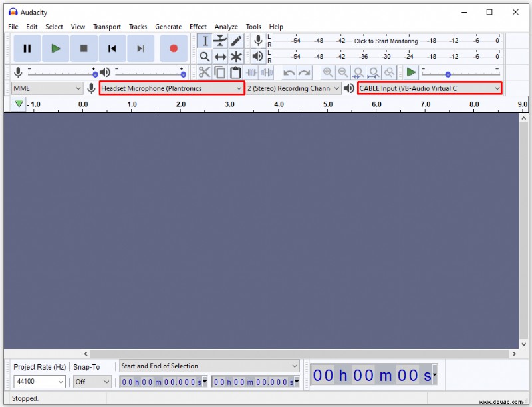Select the Draw pencil tool
The width and height of the screenshot is (532, 407).
click(236, 41)
